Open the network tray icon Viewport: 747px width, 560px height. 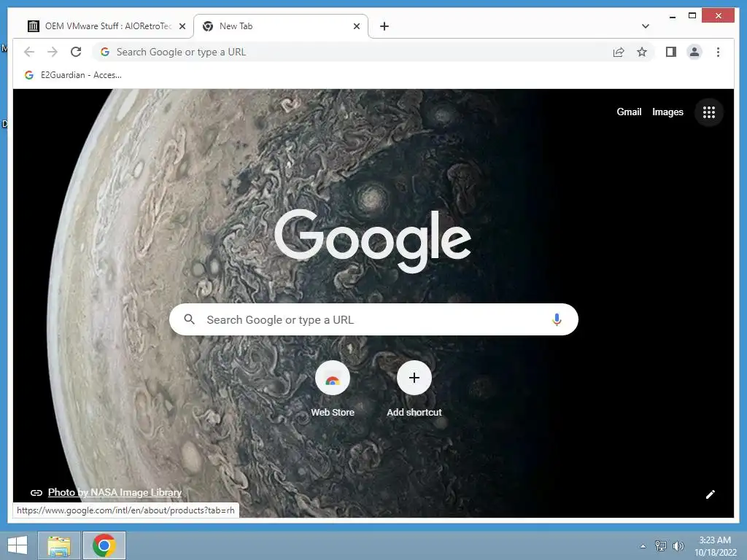coord(661,545)
